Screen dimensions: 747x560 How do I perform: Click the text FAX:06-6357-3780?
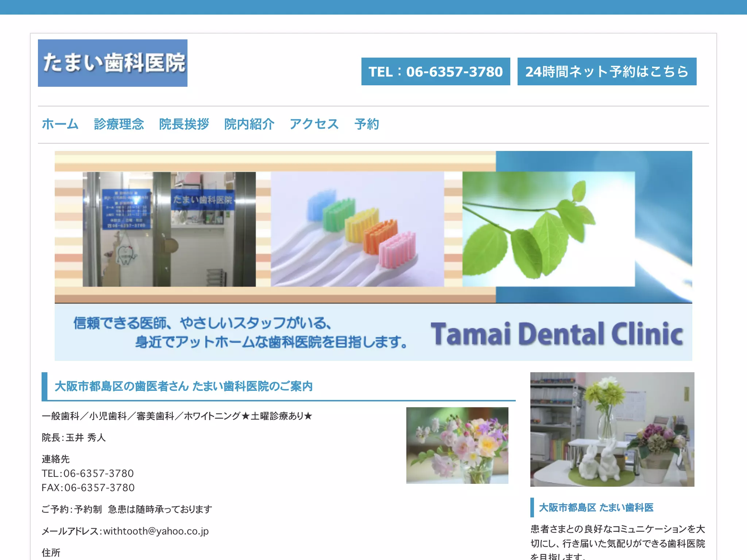(x=88, y=487)
